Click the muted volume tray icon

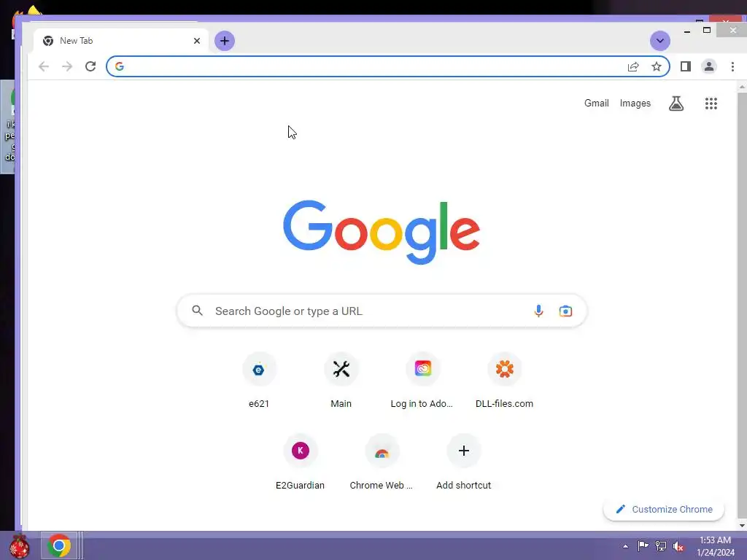tap(678, 546)
